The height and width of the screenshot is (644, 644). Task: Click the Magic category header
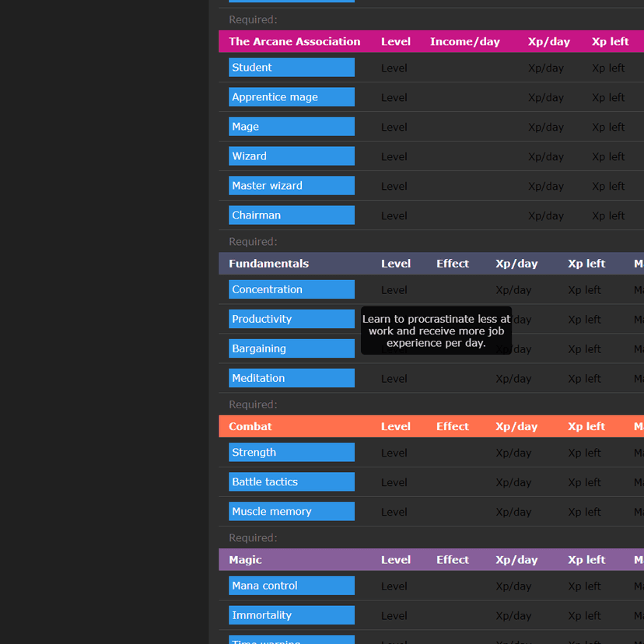coord(245,560)
